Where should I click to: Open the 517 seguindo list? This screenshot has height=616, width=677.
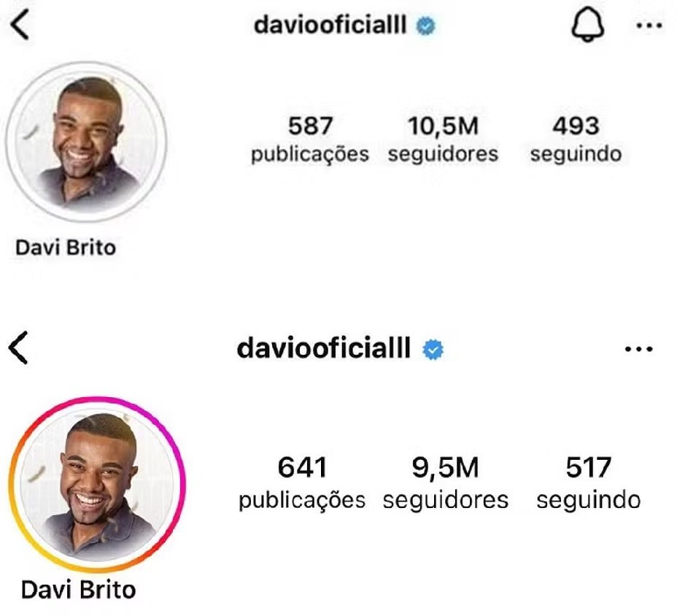tap(589, 482)
